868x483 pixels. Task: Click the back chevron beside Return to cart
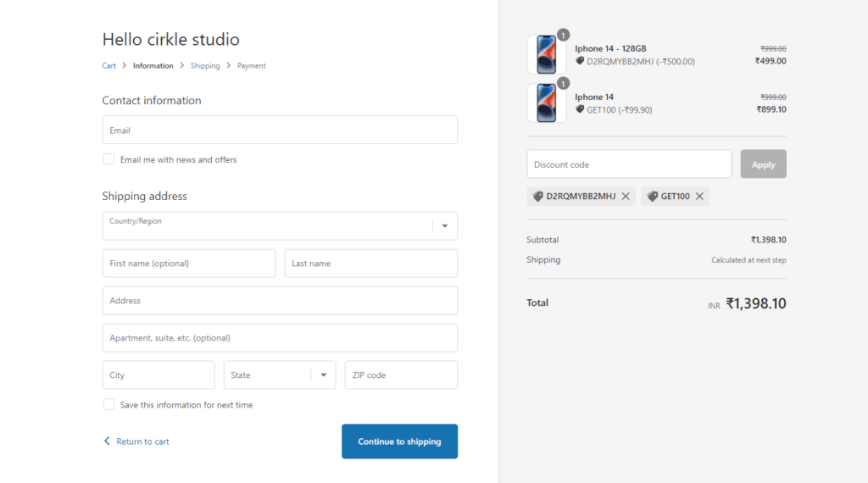click(107, 441)
